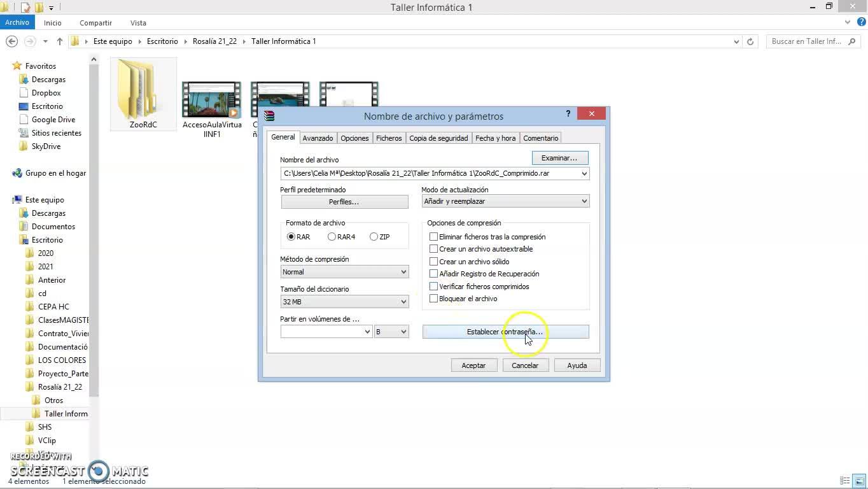The width and height of the screenshot is (868, 489).
Task: Switch to the Comentario tab
Action: pos(541,138)
